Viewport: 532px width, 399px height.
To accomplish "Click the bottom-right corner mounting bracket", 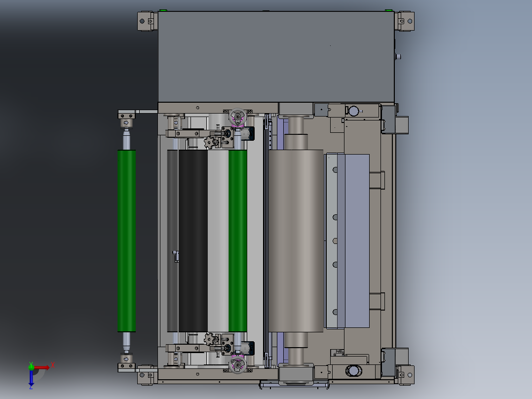I will (405, 374).
